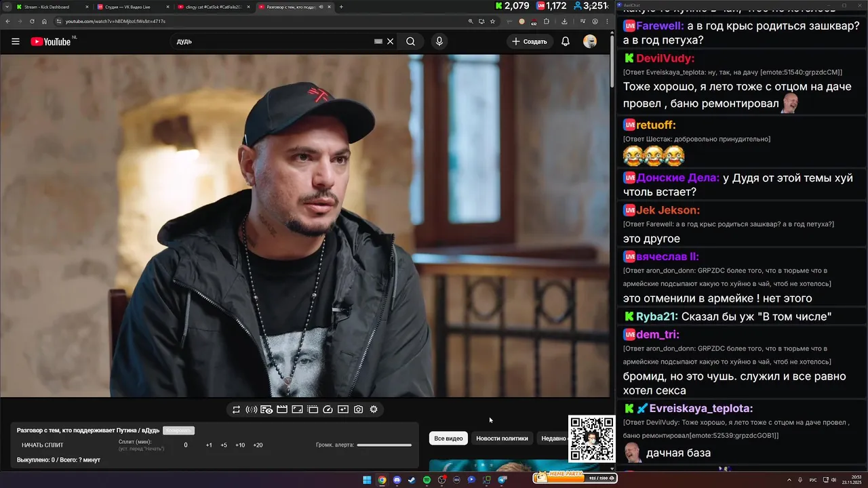Click username Farewell in chat
868x488 pixels.
tap(660, 26)
